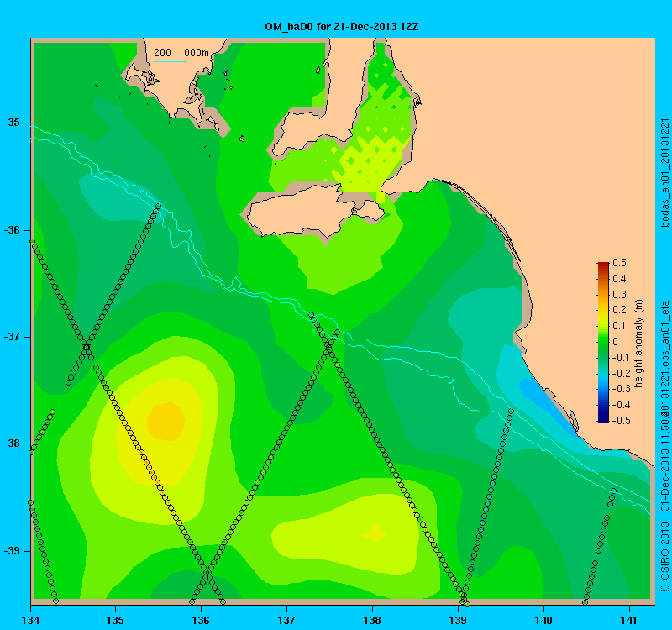Image resolution: width=672 pixels, height=630 pixels.
Task: Click the "height anomaly (m)" colorbar label
Action: pos(639,344)
